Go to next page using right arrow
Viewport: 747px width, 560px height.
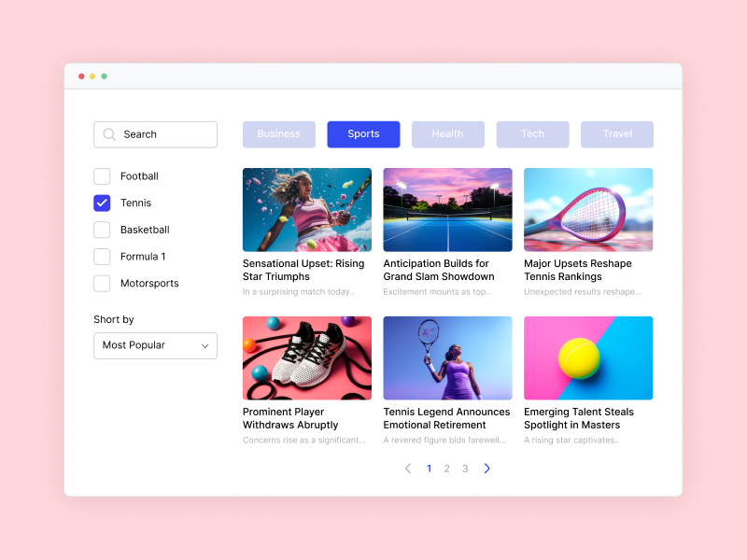click(486, 469)
